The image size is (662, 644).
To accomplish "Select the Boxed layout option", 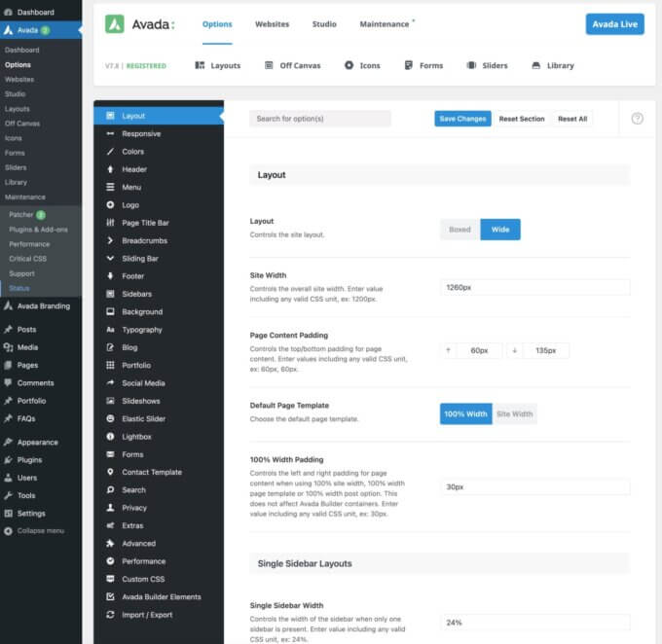I will pos(460,230).
